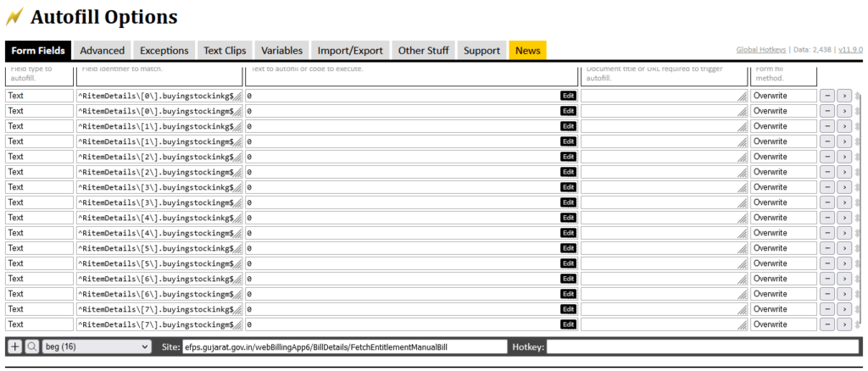Switch to the Advanced tab
The height and width of the screenshot is (371, 868).
click(x=102, y=51)
